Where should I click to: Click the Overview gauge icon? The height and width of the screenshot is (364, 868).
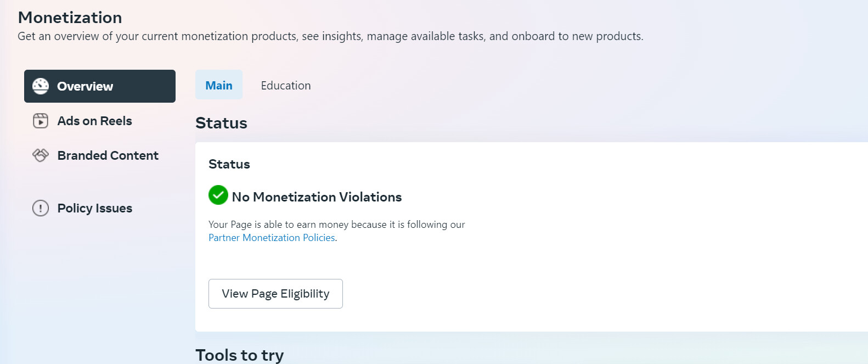pyautogui.click(x=41, y=86)
